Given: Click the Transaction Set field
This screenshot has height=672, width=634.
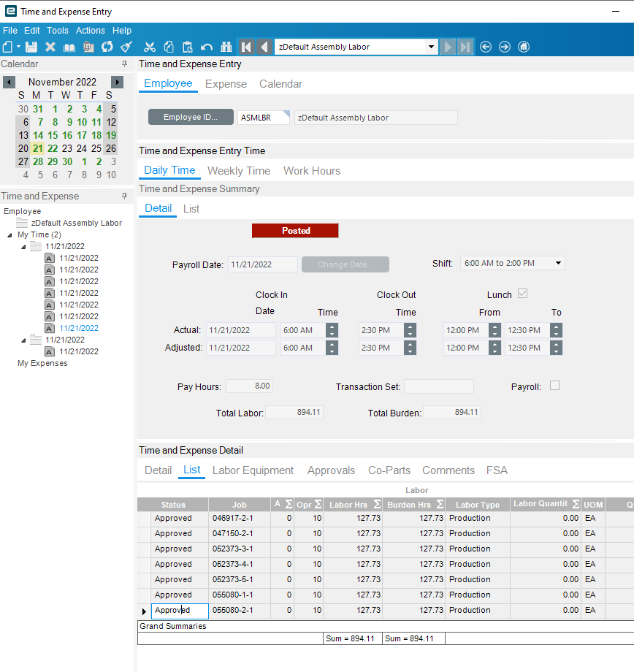Looking at the screenshot, I should (439, 386).
